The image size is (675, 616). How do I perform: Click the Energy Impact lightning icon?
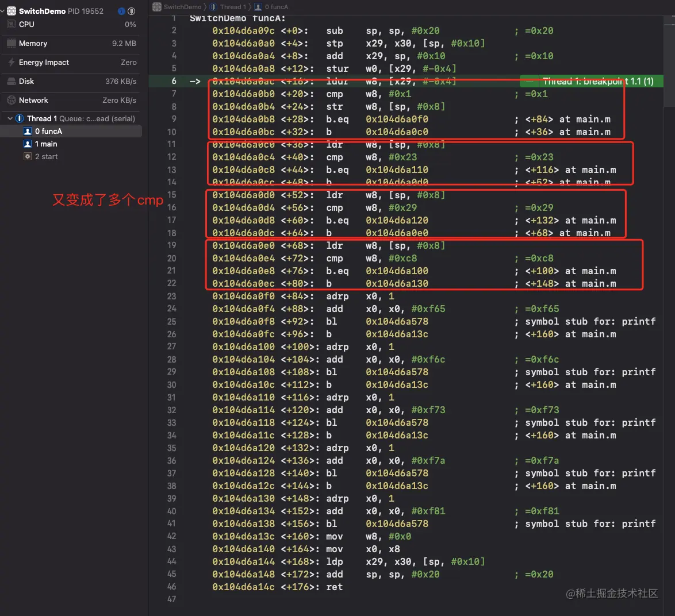11,63
